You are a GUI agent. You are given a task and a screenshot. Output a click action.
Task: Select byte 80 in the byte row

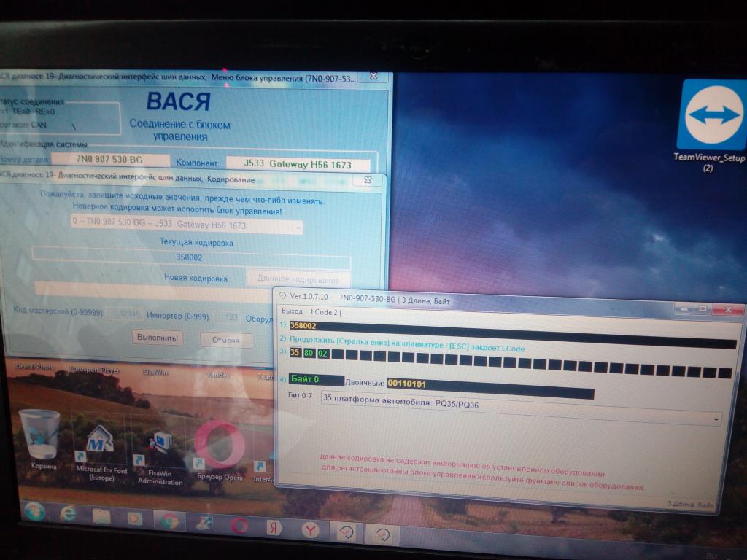(309, 354)
